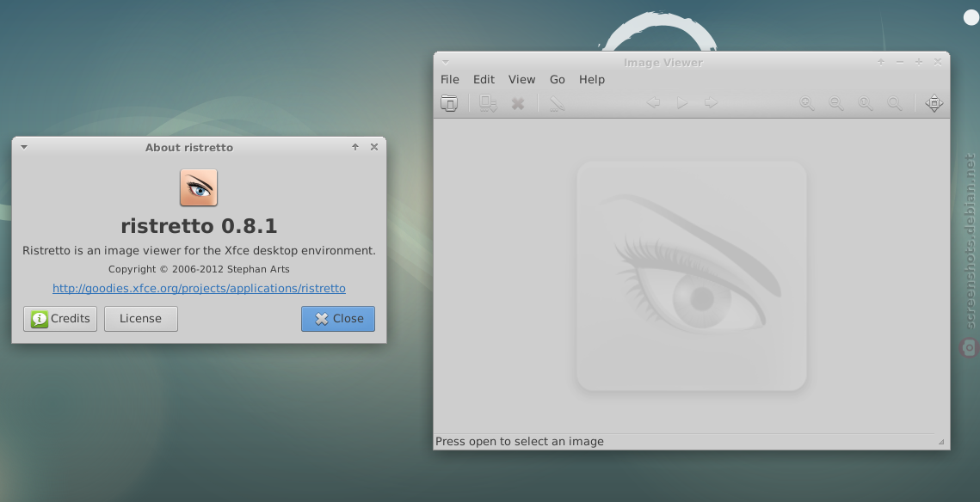Click the Zoom In magnifier icon
Viewport: 980px width, 502px height.
pos(807,103)
